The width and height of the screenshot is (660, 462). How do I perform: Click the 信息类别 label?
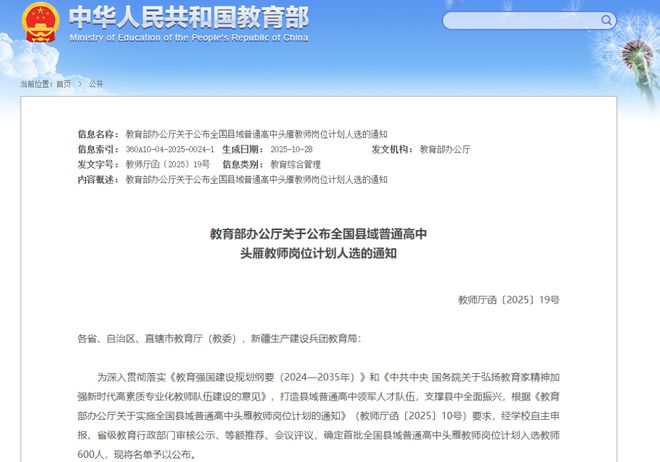point(243,165)
